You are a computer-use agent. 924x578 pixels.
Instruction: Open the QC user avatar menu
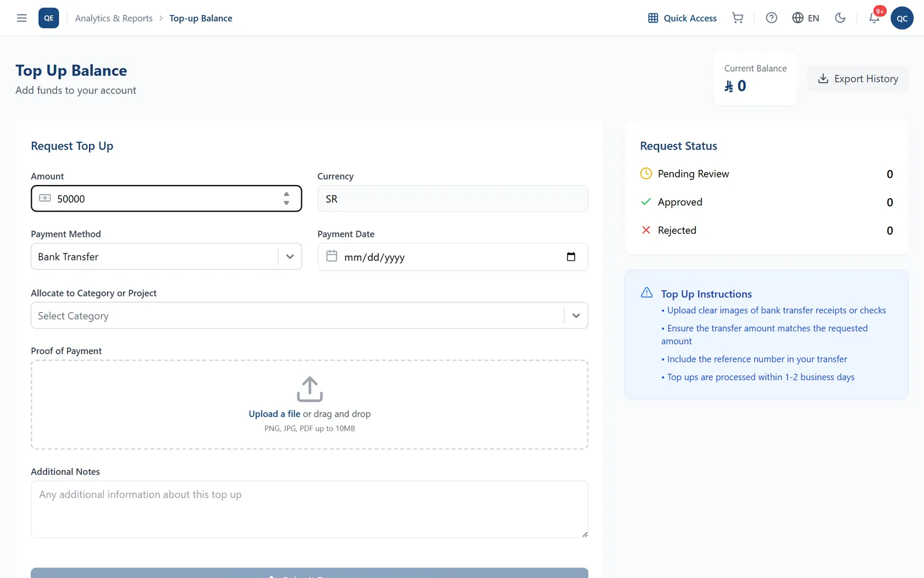pyautogui.click(x=902, y=18)
